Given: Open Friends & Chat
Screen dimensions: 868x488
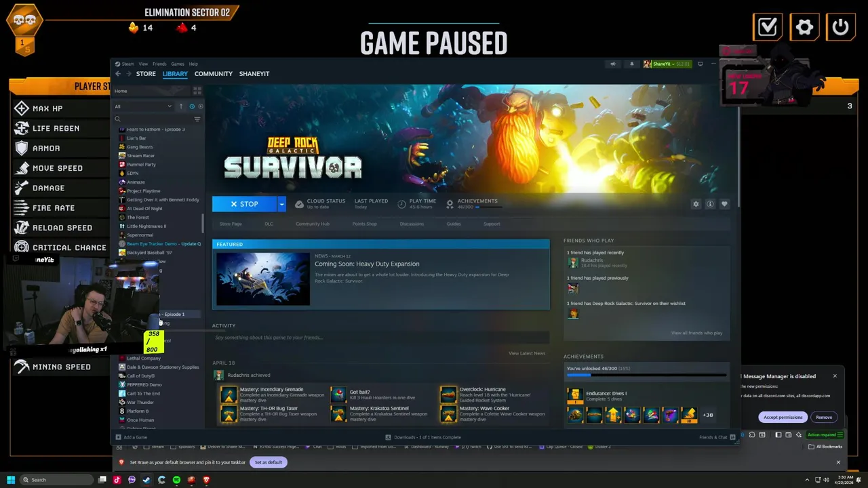Looking at the screenshot, I should click(x=717, y=437).
